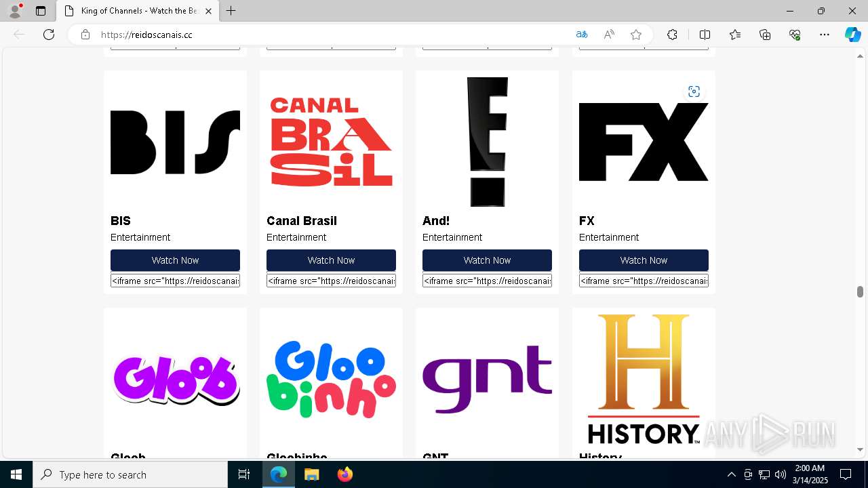Image resolution: width=868 pixels, height=488 pixels.
Task: Show hidden system tray icons
Action: point(731,474)
